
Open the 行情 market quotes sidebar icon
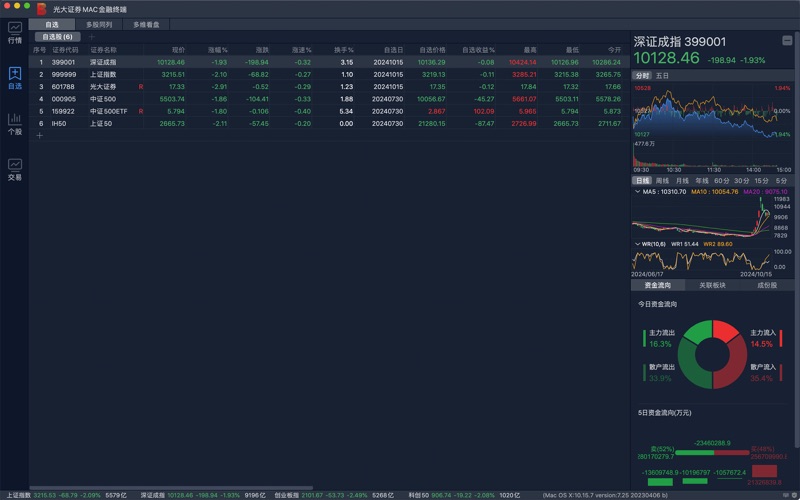coord(14,32)
